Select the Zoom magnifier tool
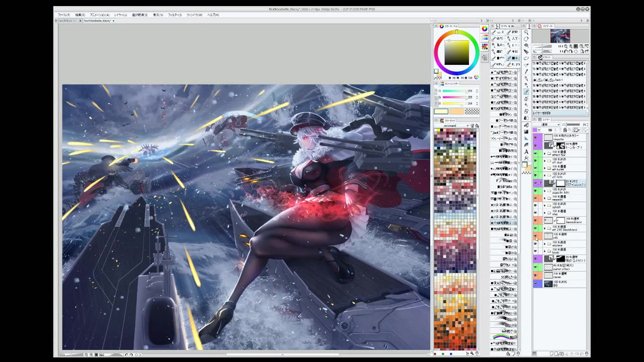This screenshot has height=362, width=644. (x=527, y=32)
